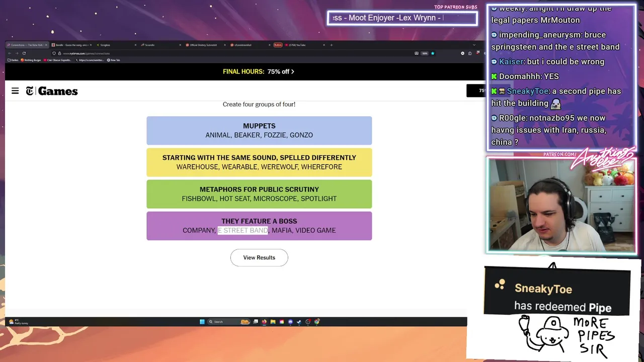Image resolution: width=644 pixels, height=362 pixels.
Task: Click the taskbar Search box
Action: click(228, 322)
